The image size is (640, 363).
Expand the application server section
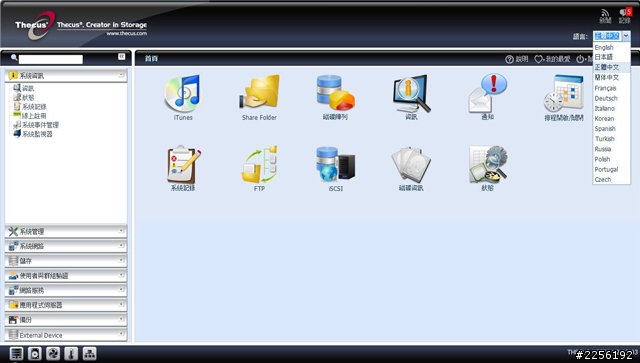coord(66,305)
